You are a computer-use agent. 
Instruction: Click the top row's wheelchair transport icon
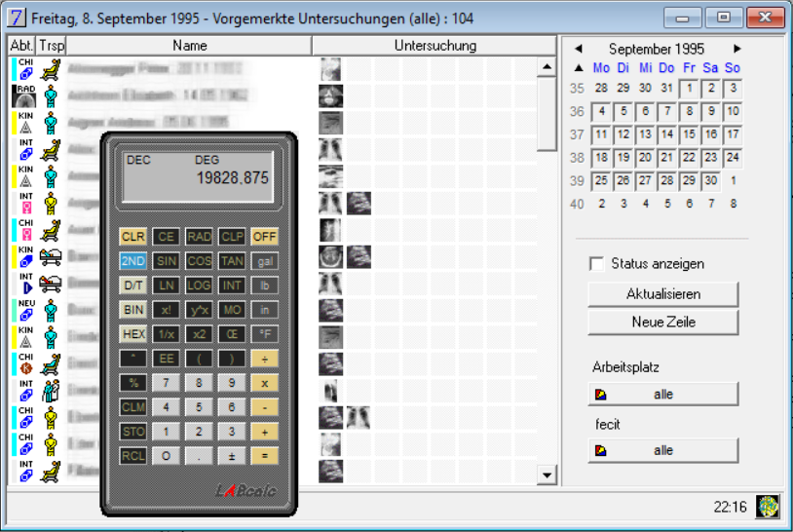coord(50,68)
